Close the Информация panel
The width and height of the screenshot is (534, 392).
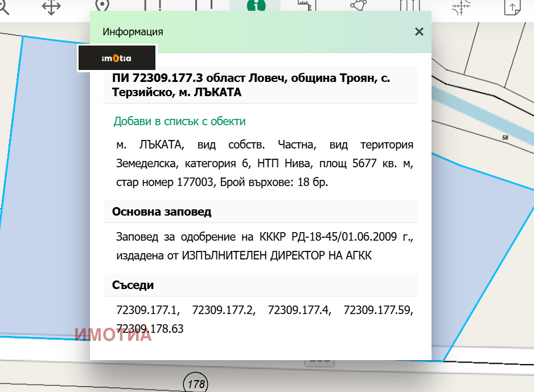[x=419, y=32]
